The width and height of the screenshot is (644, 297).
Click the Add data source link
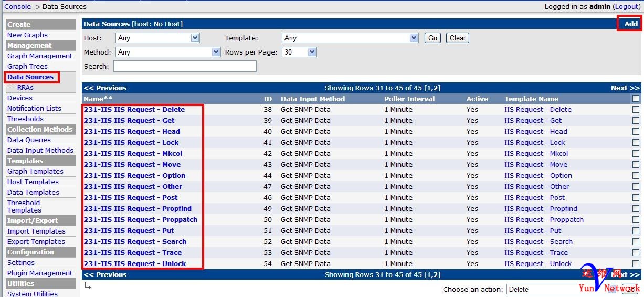point(630,24)
